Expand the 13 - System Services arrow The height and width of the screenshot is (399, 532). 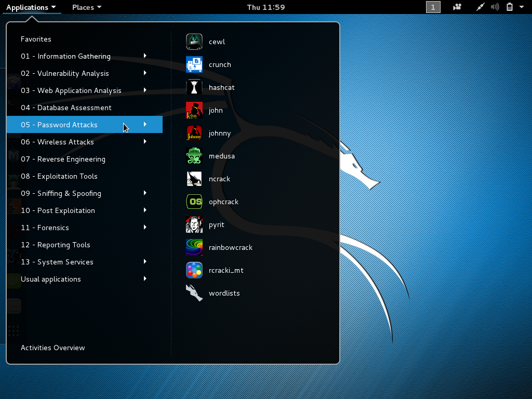145,261
